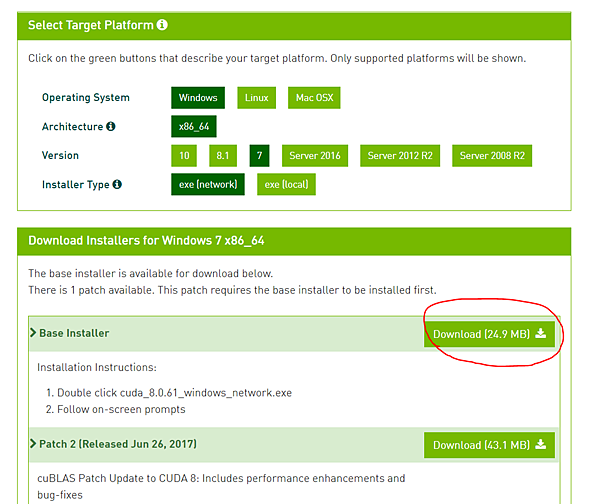Choose the Server 2012 R2 version
The height and width of the screenshot is (504, 600).
400,155
